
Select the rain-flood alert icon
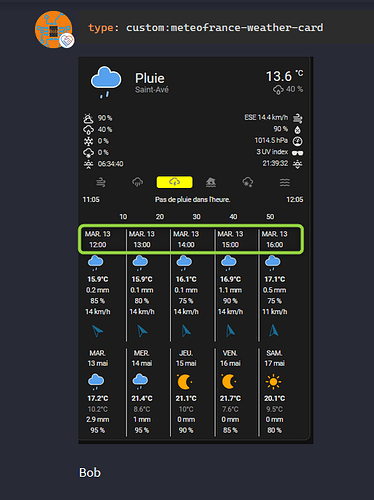coord(137,182)
